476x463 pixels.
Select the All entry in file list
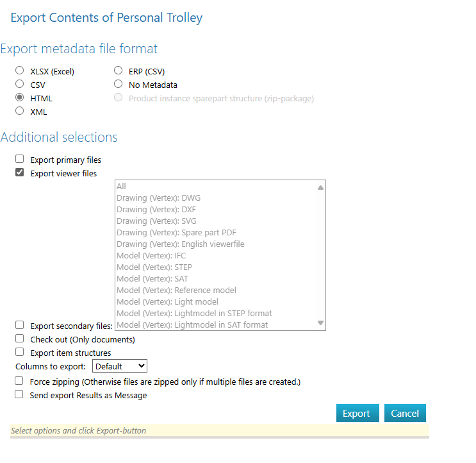(122, 187)
